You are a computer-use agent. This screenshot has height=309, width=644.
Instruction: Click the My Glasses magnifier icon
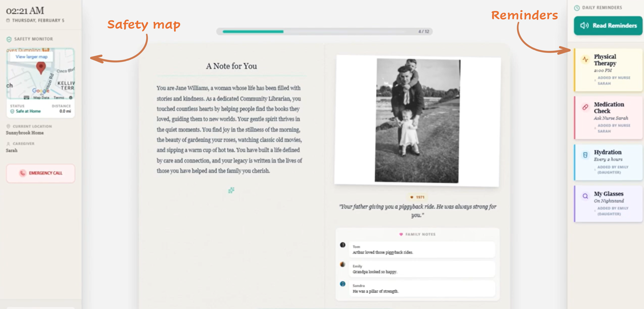(x=585, y=196)
